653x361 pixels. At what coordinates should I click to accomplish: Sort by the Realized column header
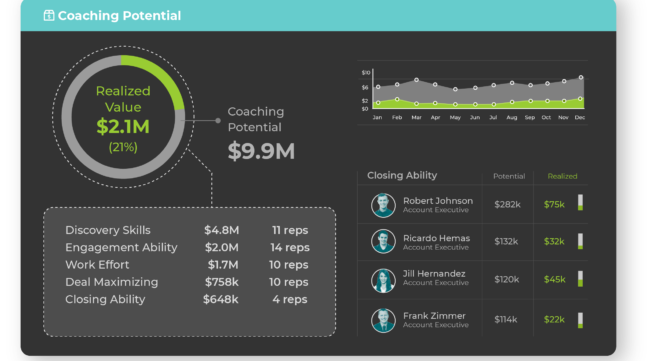click(562, 176)
